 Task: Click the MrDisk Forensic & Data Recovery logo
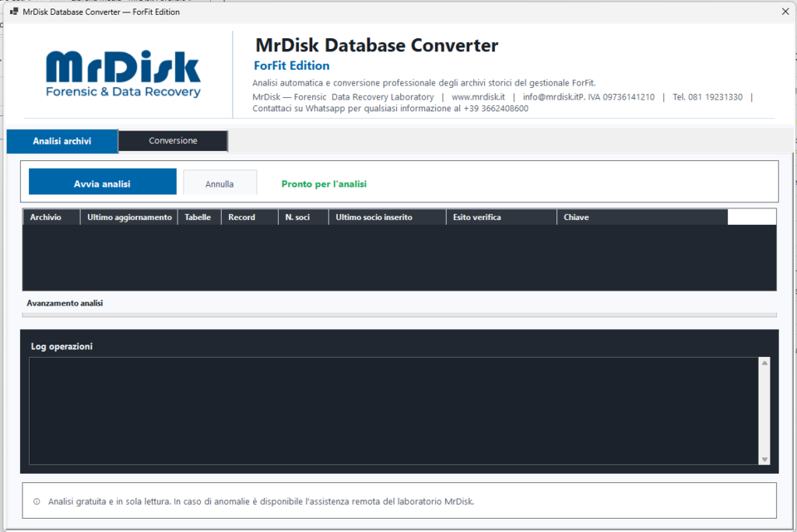click(123, 74)
